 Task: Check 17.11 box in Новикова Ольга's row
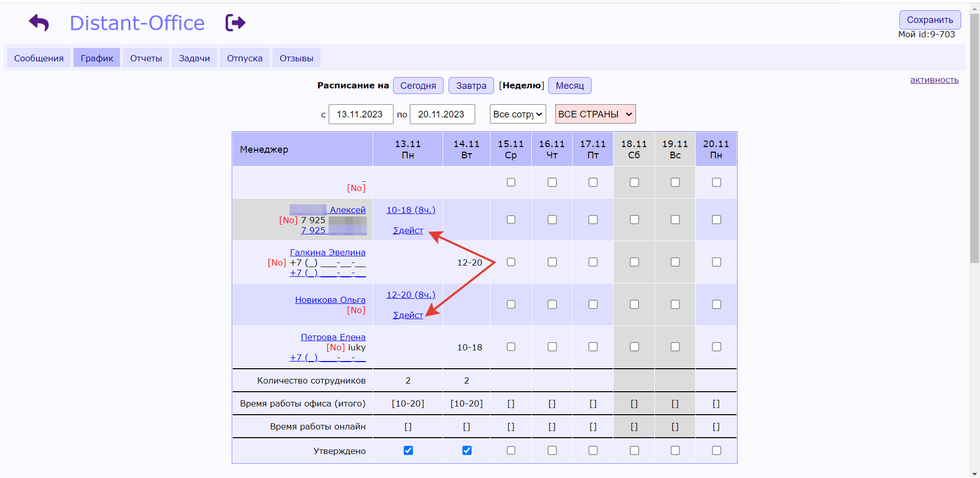(x=593, y=304)
